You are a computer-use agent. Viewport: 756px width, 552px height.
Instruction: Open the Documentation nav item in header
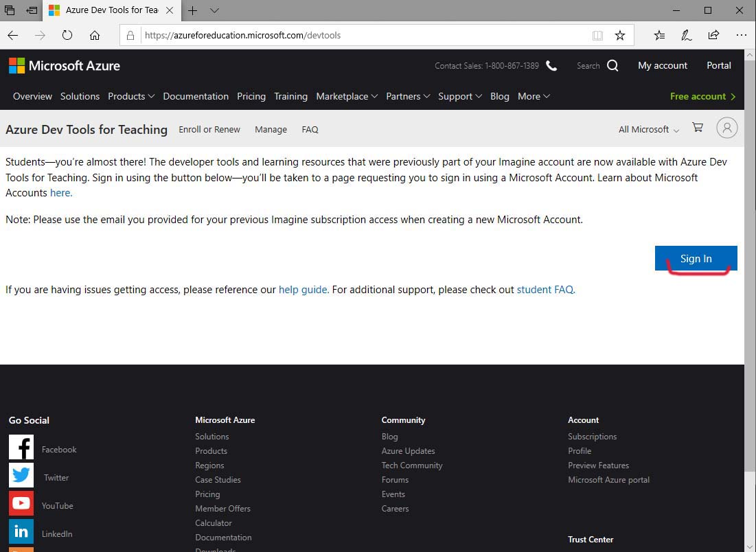click(196, 96)
